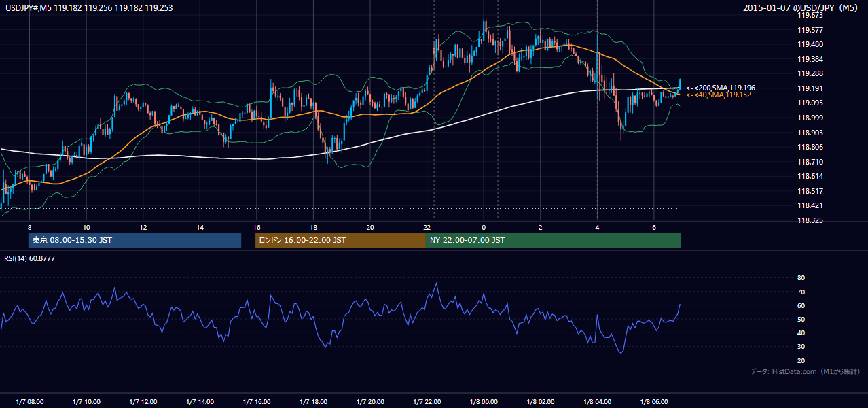Click the 1/8 00:00 bottom time label
The width and height of the screenshot is (868, 408).
[483, 402]
